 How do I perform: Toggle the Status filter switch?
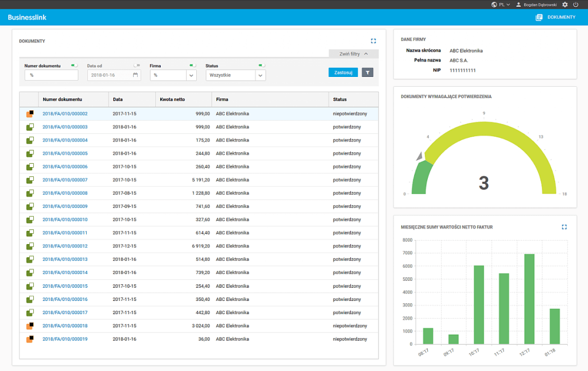(x=262, y=65)
